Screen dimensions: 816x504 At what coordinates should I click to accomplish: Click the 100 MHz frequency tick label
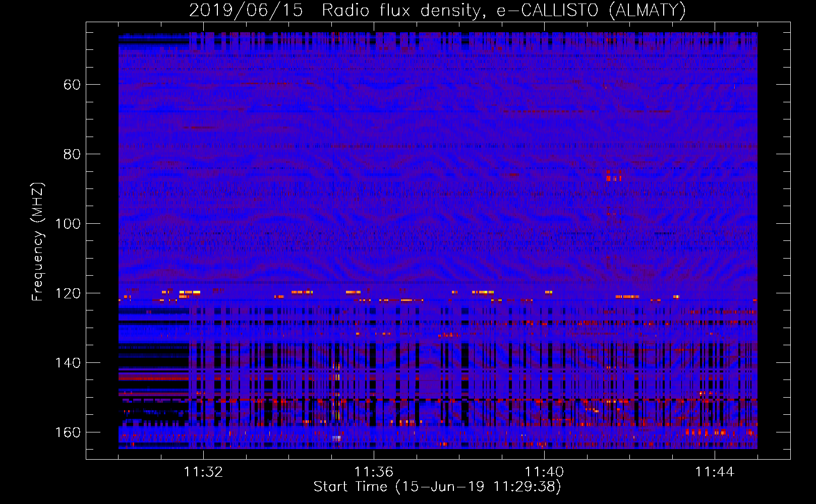pyautogui.click(x=68, y=224)
